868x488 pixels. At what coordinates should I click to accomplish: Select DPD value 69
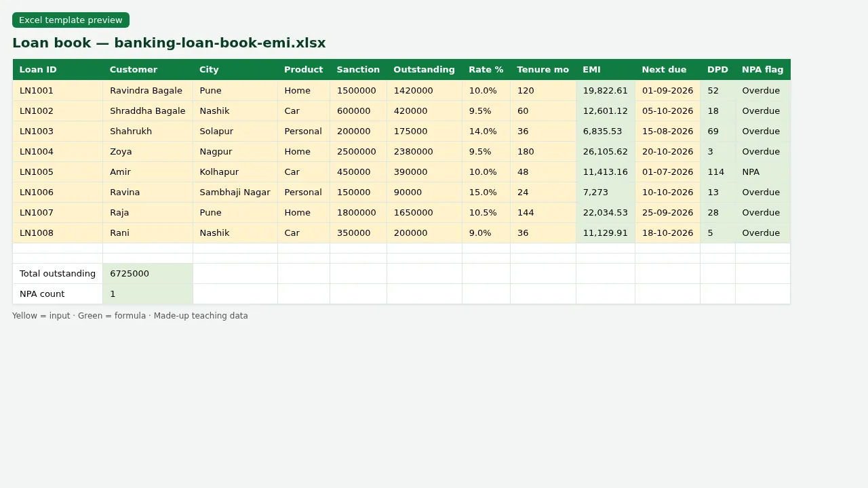(718, 131)
